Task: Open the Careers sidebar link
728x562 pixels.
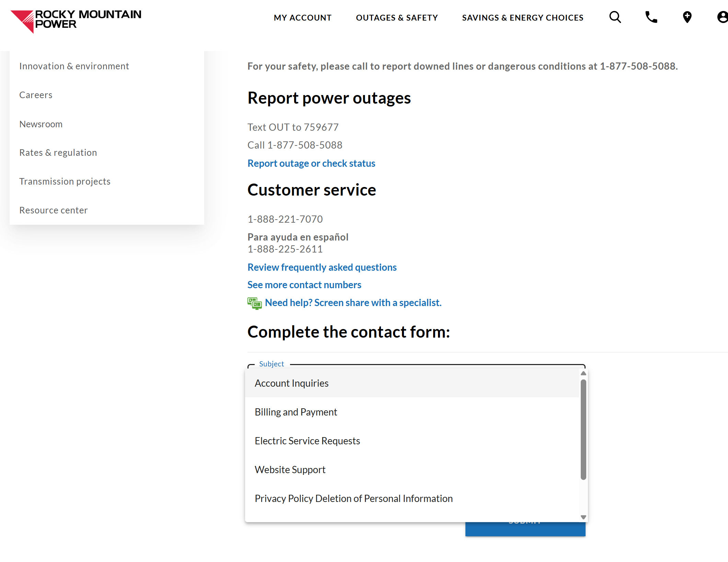Action: coord(36,95)
